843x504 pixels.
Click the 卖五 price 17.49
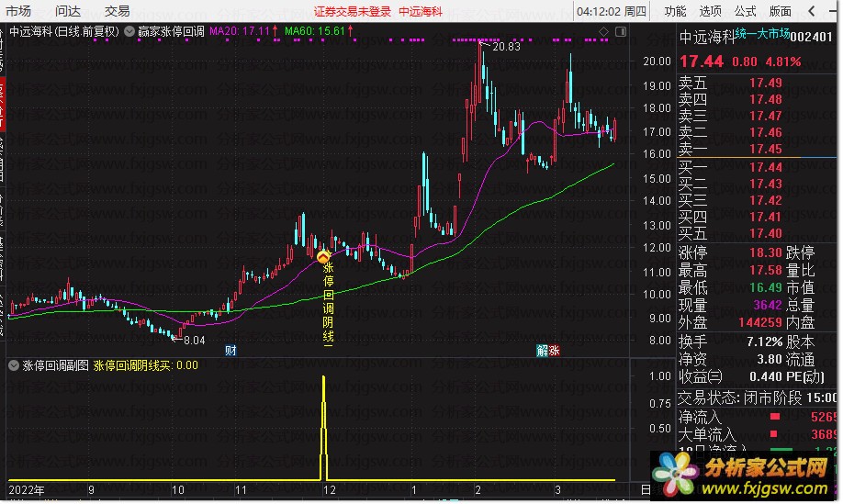pos(766,83)
